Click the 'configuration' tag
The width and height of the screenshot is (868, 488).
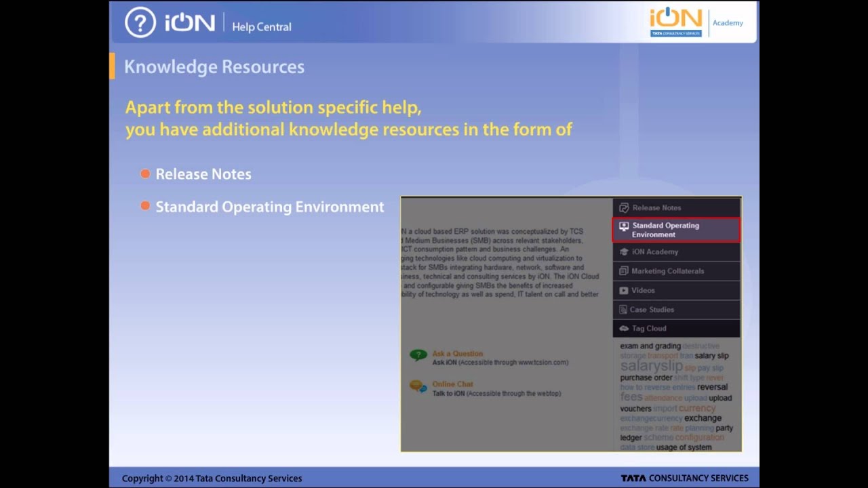click(699, 437)
